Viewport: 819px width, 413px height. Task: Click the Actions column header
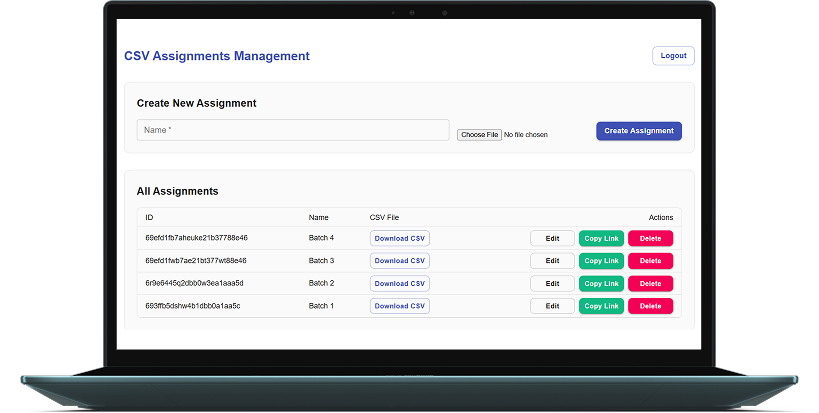pyautogui.click(x=661, y=217)
